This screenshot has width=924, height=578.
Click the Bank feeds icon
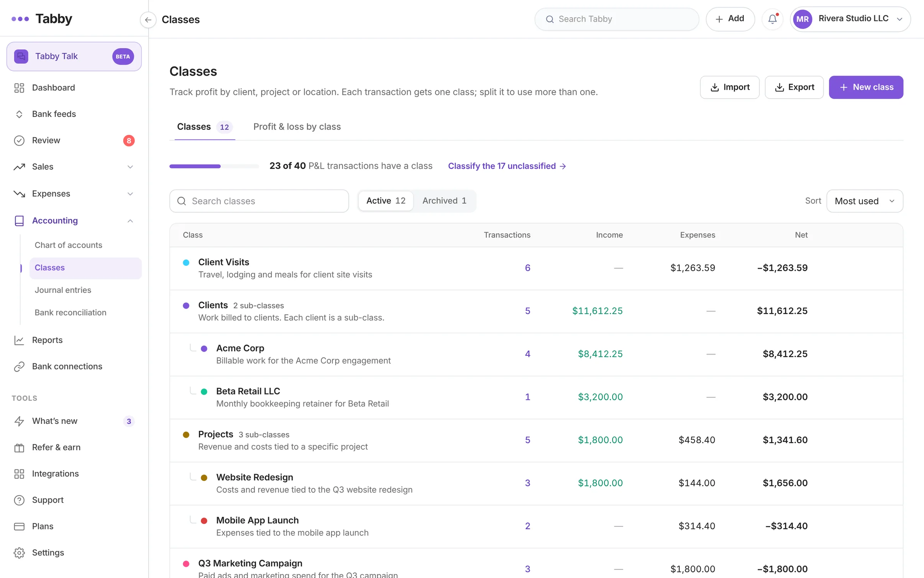tap(19, 114)
